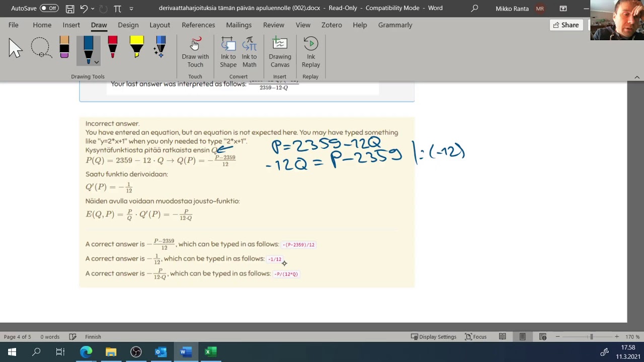Click zoom in plus button
Image resolution: width=644 pixels, height=362 pixels.
[x=617, y=337]
